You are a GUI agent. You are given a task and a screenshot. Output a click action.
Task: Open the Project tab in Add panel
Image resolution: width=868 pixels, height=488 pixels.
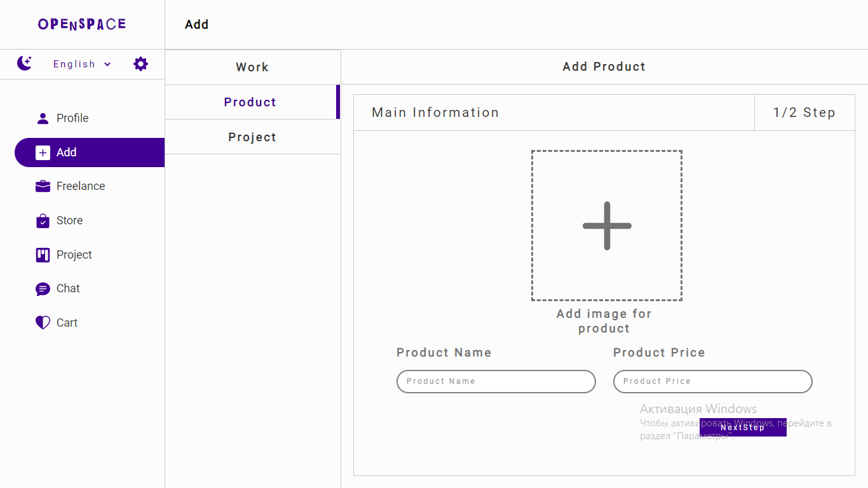click(x=252, y=137)
